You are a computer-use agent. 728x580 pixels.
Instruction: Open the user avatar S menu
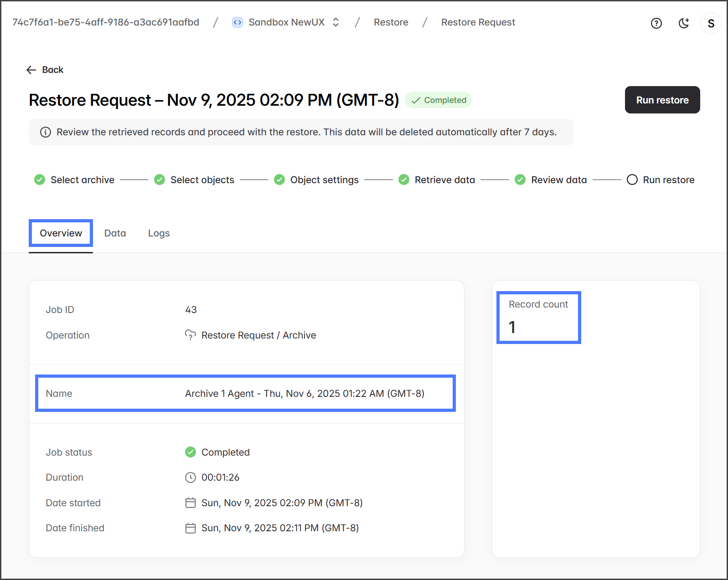(711, 23)
